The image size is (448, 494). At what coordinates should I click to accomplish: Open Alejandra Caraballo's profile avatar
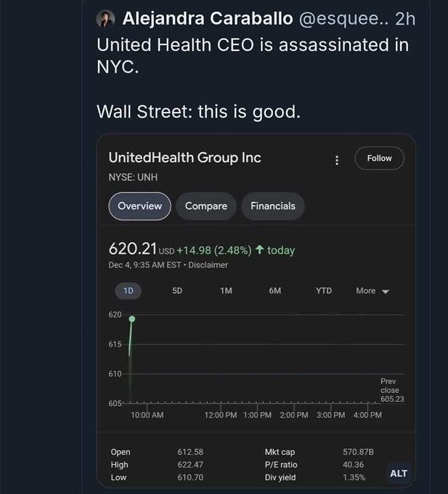point(105,19)
